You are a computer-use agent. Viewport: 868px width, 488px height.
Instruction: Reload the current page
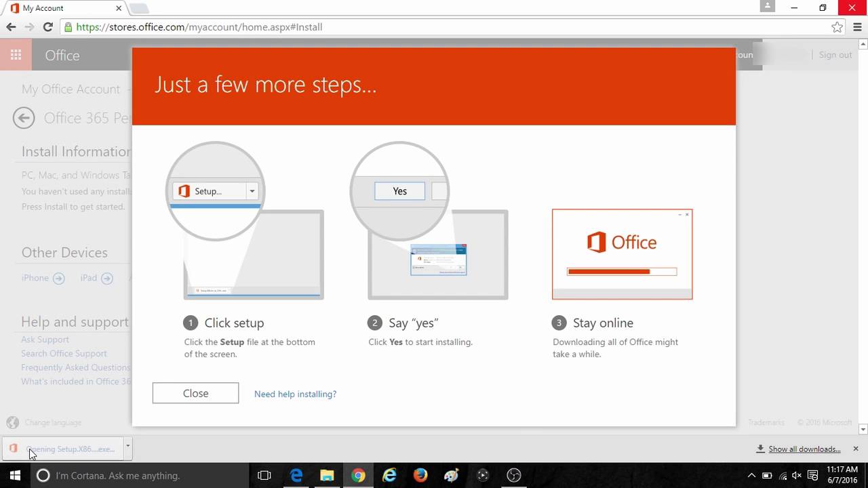(47, 27)
